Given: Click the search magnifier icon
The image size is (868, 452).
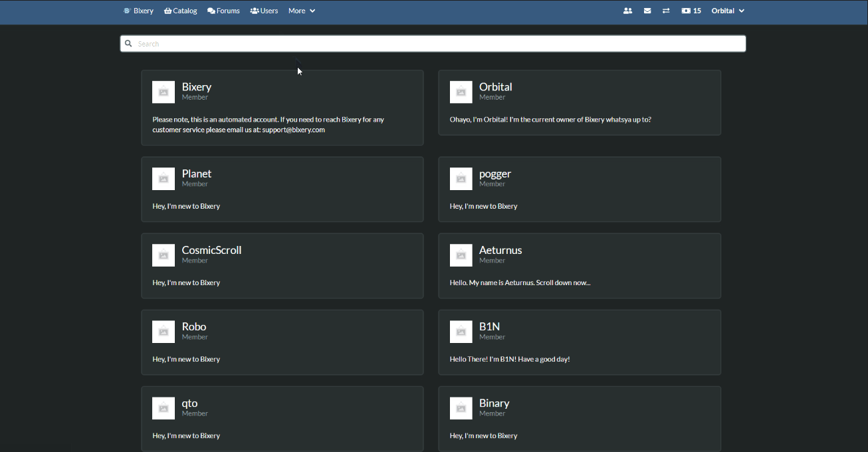Looking at the screenshot, I should coord(129,44).
